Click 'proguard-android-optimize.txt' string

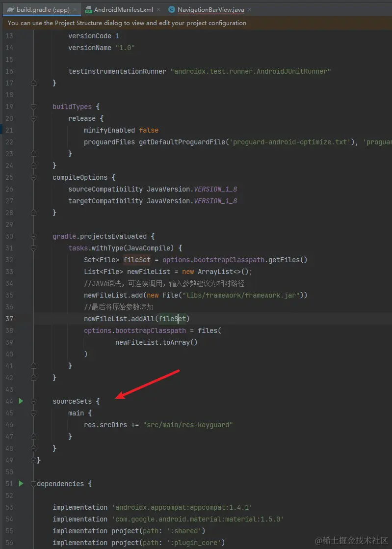click(x=290, y=142)
